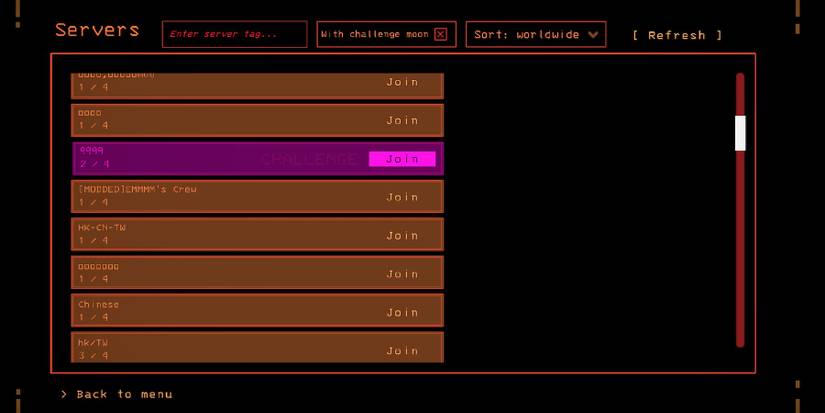Join the HK-CN-TW server
The width and height of the screenshot is (825, 413).
(402, 236)
